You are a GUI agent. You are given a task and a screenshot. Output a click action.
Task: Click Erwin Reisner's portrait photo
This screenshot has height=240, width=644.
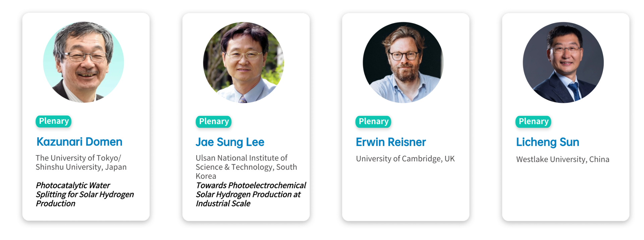pyautogui.click(x=403, y=62)
